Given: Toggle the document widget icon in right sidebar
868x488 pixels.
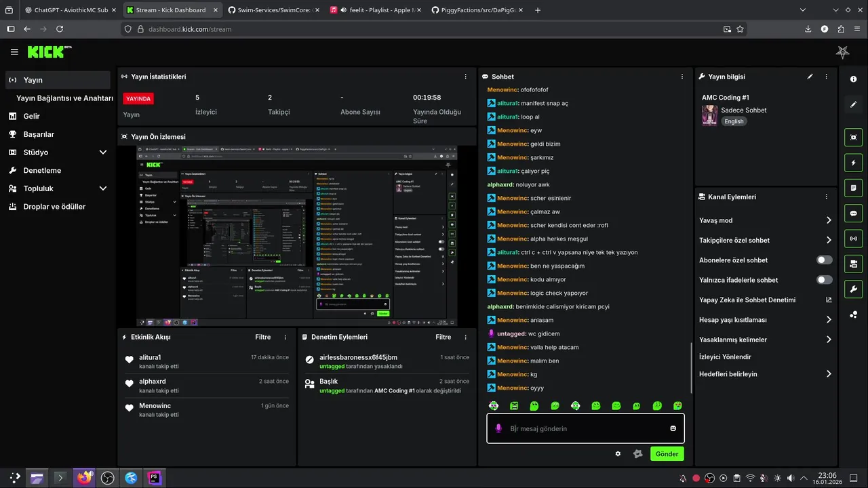Looking at the screenshot, I should pyautogui.click(x=853, y=188).
